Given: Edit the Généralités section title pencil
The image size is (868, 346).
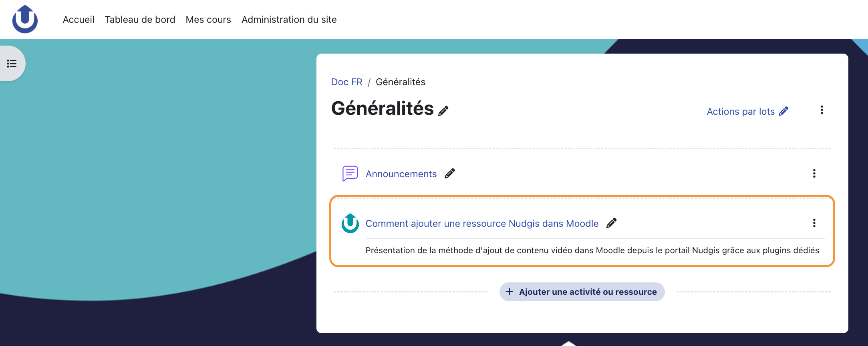Looking at the screenshot, I should tap(443, 111).
